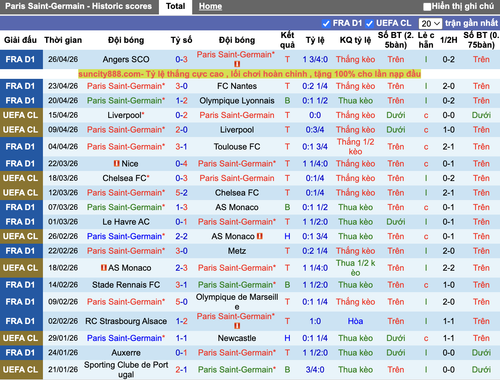Click the date 12/03/26
Viewport: 500px width, 380px height.
point(63,193)
